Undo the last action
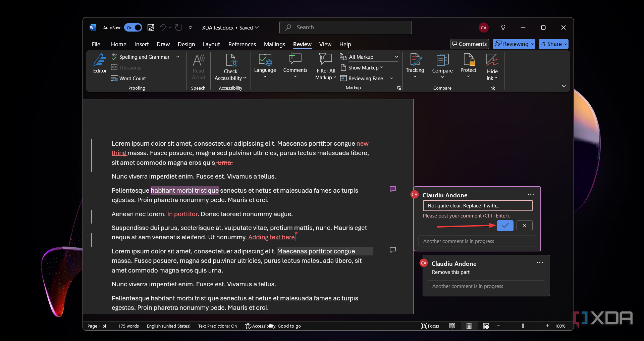Screen dimensions: 644x341 click(x=163, y=28)
